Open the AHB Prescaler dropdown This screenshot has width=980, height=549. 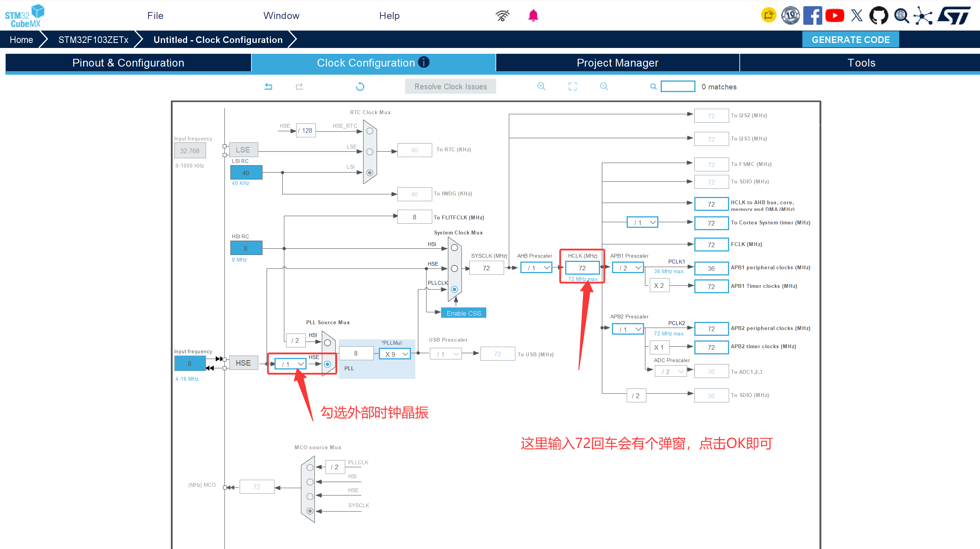click(x=536, y=268)
